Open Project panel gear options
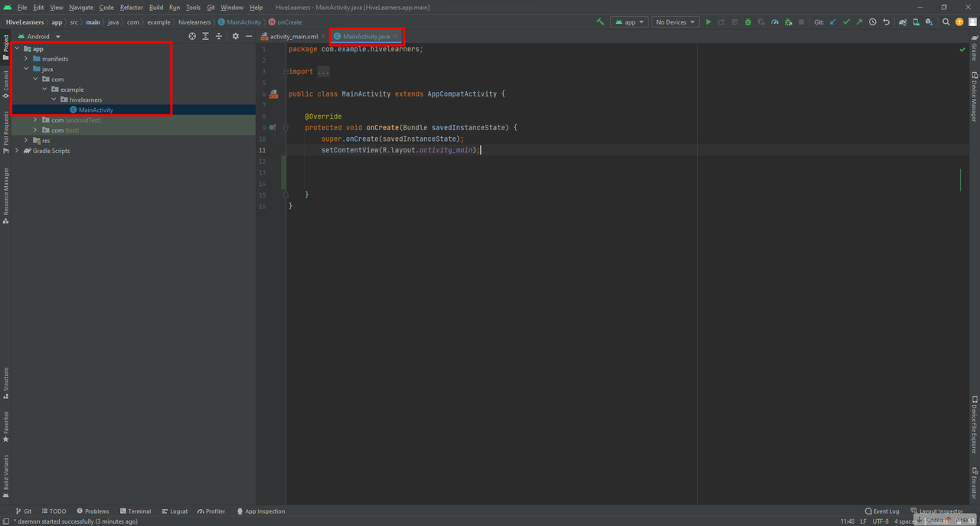This screenshot has width=980, height=526. [236, 36]
